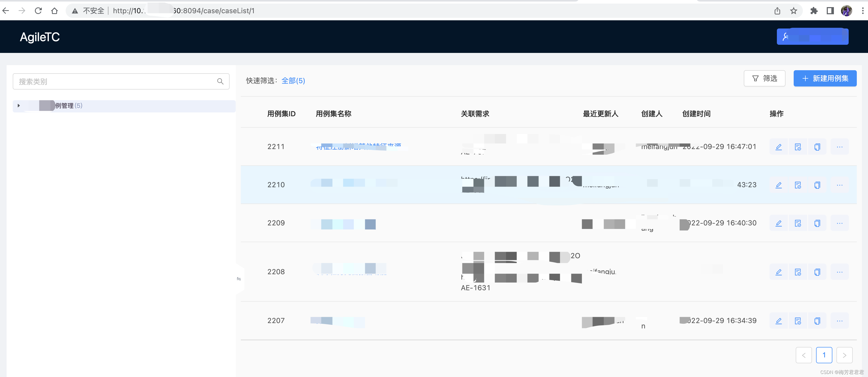Viewport: 868px width, 377px height.
Task: Click the search magnifier in the category box
Action: point(220,81)
